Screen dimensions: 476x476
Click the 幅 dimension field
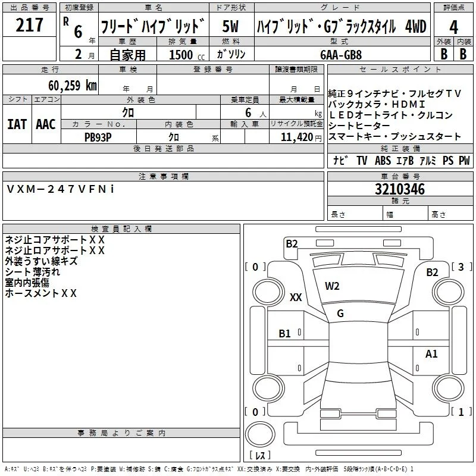point(406,214)
